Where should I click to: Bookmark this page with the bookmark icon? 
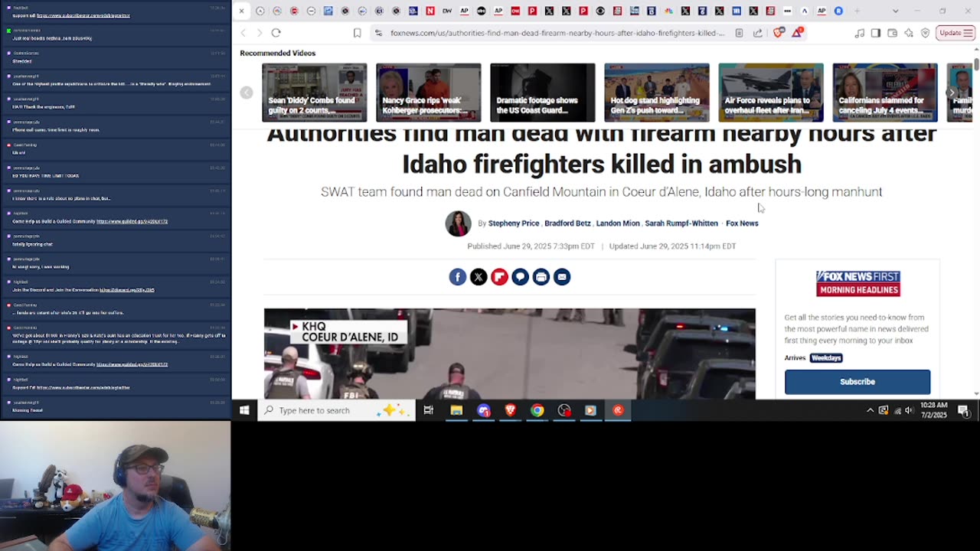(x=357, y=33)
